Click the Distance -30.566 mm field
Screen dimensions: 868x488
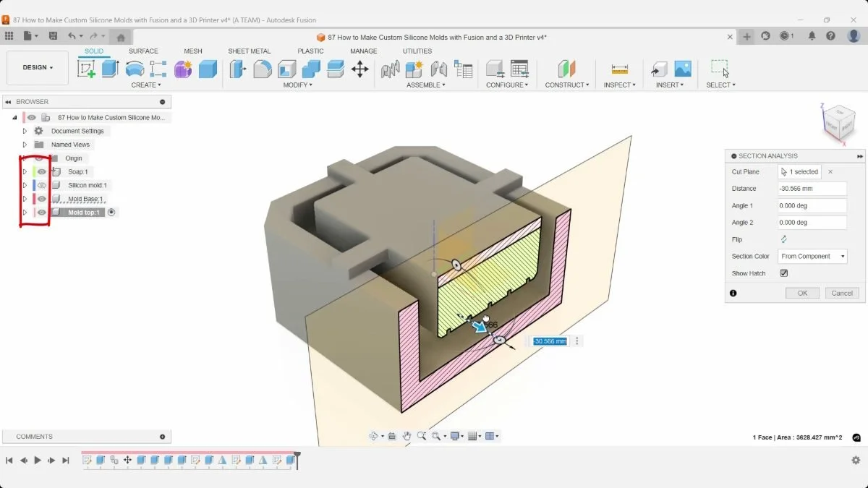point(812,189)
